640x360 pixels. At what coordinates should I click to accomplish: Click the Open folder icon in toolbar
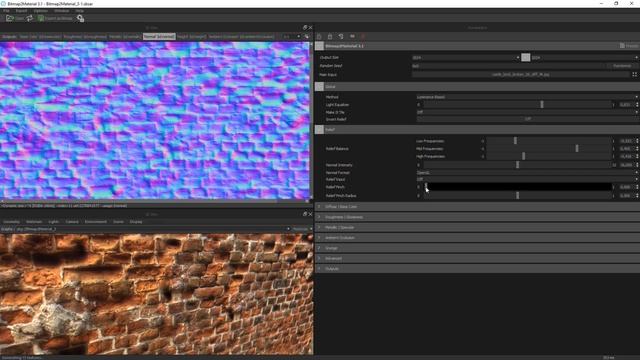[10, 18]
